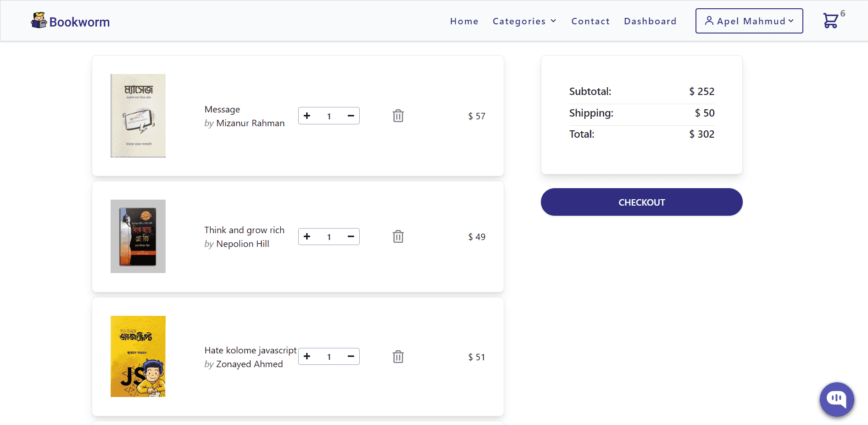Decrease quantity of Message book
This screenshot has height=425, width=868.
pos(351,116)
